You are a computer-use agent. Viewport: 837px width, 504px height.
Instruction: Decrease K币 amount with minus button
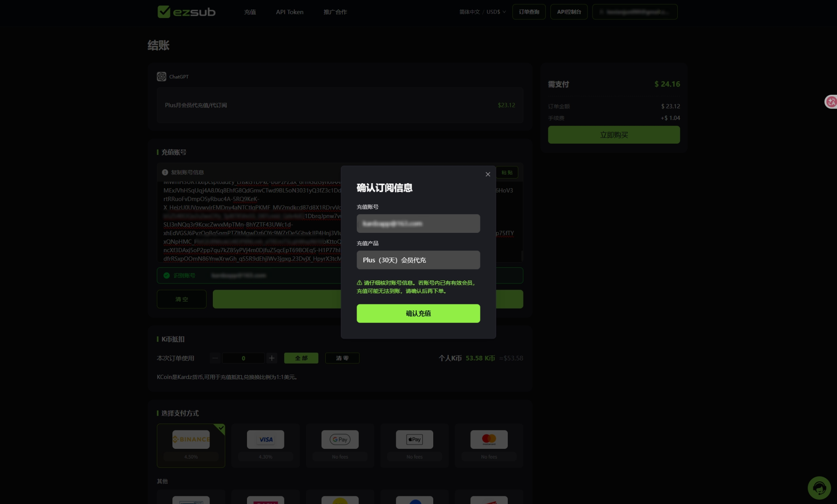point(215,358)
